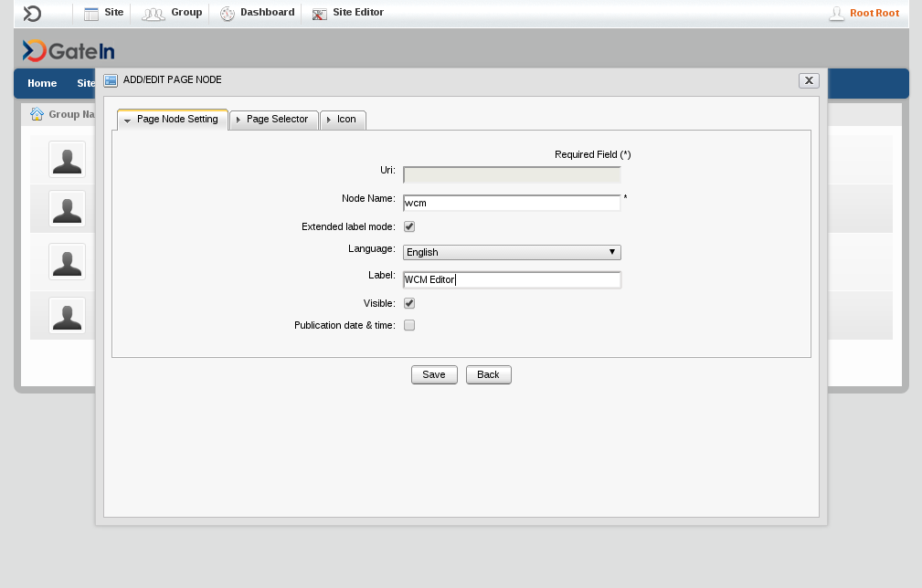Click the Add/Edit Page Node dialog icon
Image resolution: width=922 pixels, height=588 pixels.
pyautogui.click(x=111, y=80)
